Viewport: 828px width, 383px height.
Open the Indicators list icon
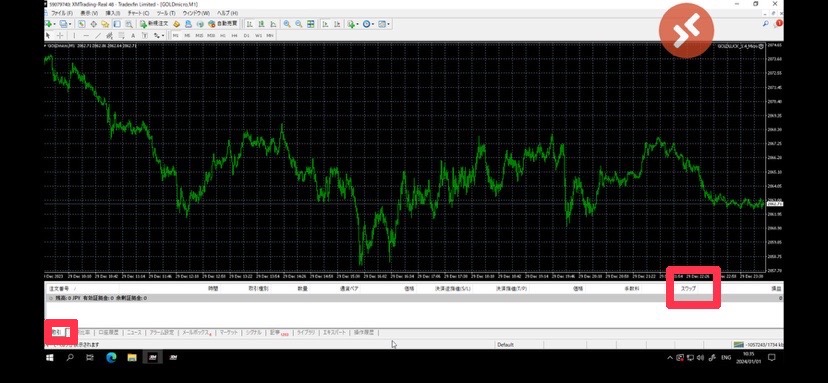tap(351, 24)
